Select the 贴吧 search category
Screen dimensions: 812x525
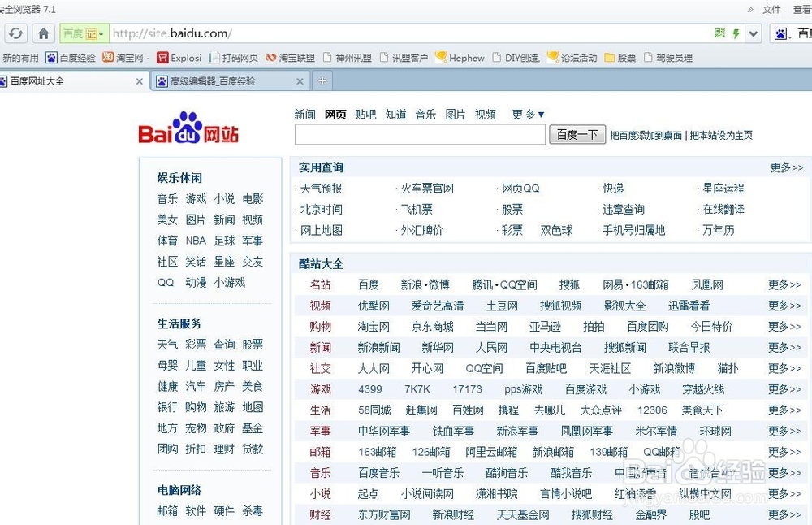[365, 115]
